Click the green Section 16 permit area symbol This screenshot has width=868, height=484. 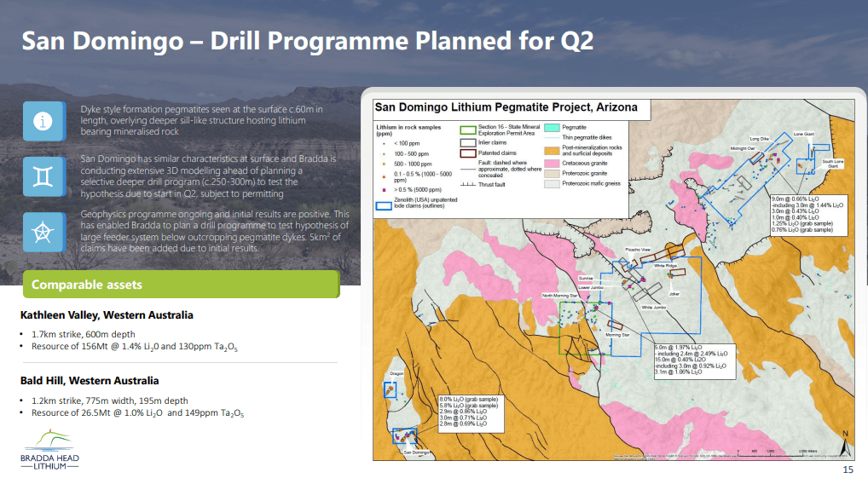(x=468, y=130)
